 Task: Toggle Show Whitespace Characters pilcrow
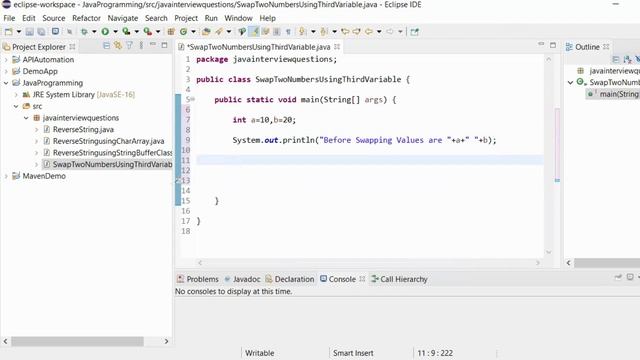(x=288, y=31)
